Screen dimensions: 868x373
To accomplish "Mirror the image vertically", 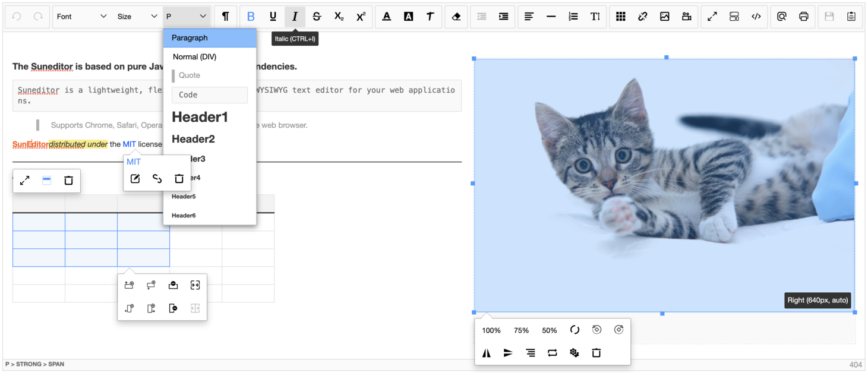I will (509, 353).
